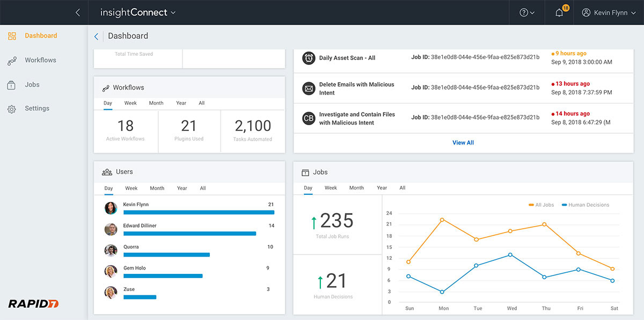Click the Daily Asset Scan clock icon
This screenshot has width=644, height=320.
pos(309,58)
